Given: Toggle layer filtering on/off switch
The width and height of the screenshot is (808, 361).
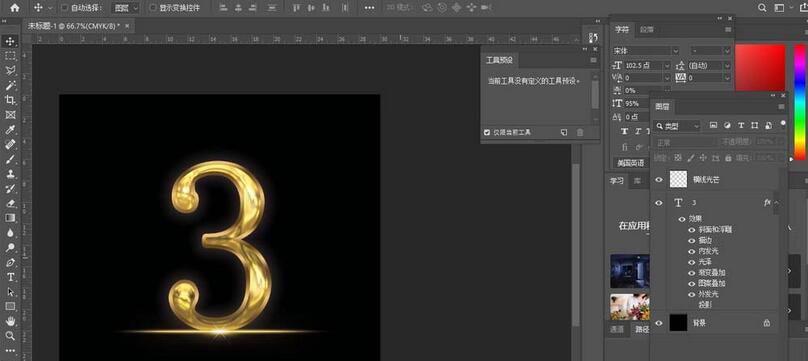Looking at the screenshot, I should (783, 124).
